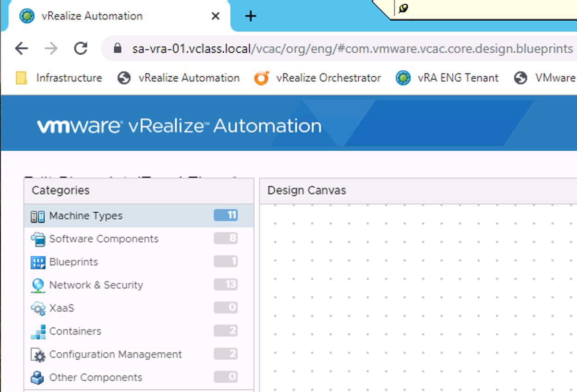This screenshot has height=392, width=577.
Task: Click the Other Components printer icon
Action: pyautogui.click(x=40, y=377)
